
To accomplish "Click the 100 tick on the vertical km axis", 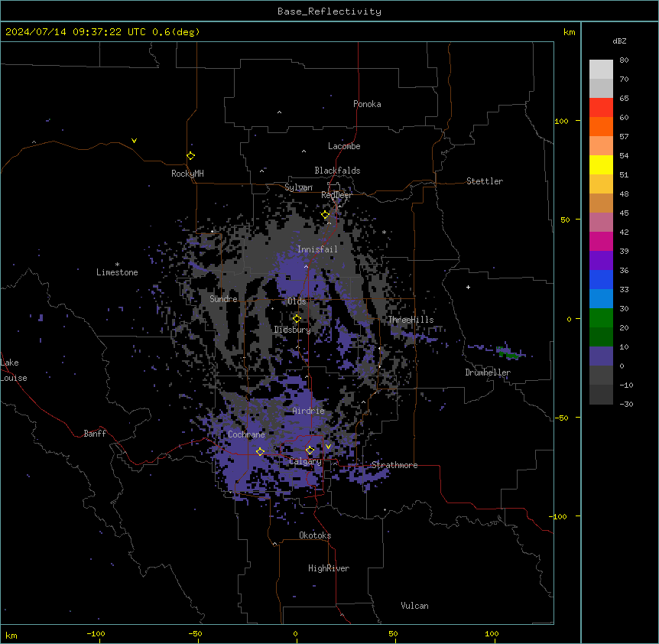I will (x=561, y=121).
